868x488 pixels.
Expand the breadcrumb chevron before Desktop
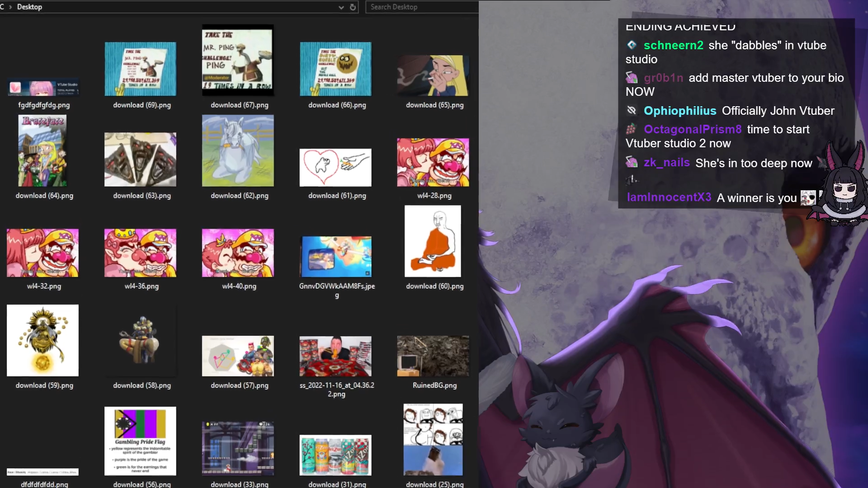point(10,7)
